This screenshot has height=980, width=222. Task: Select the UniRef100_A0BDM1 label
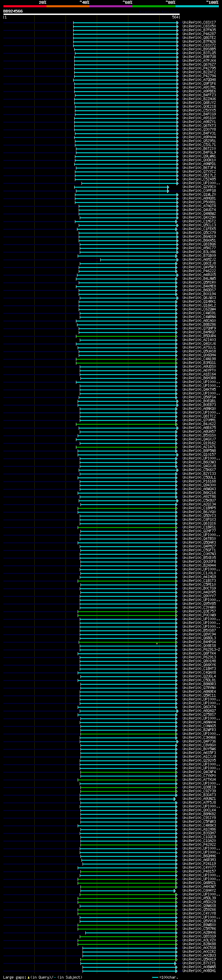(x=199, y=971)
